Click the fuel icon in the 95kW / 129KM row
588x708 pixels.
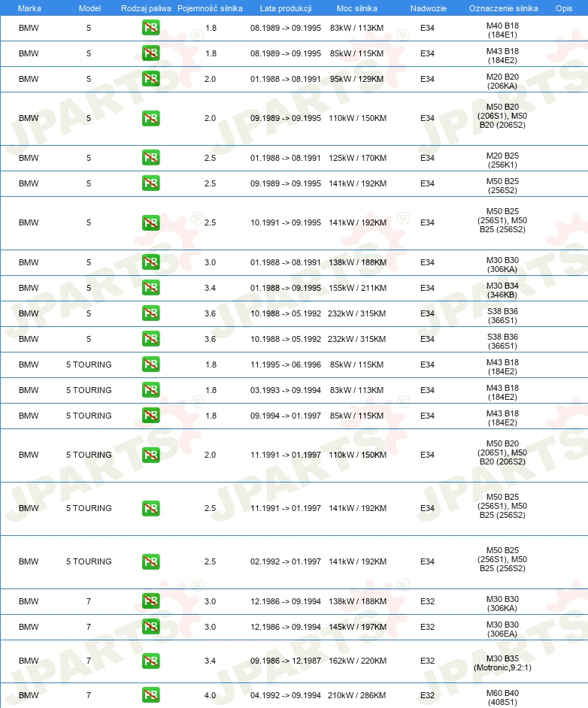click(x=151, y=79)
